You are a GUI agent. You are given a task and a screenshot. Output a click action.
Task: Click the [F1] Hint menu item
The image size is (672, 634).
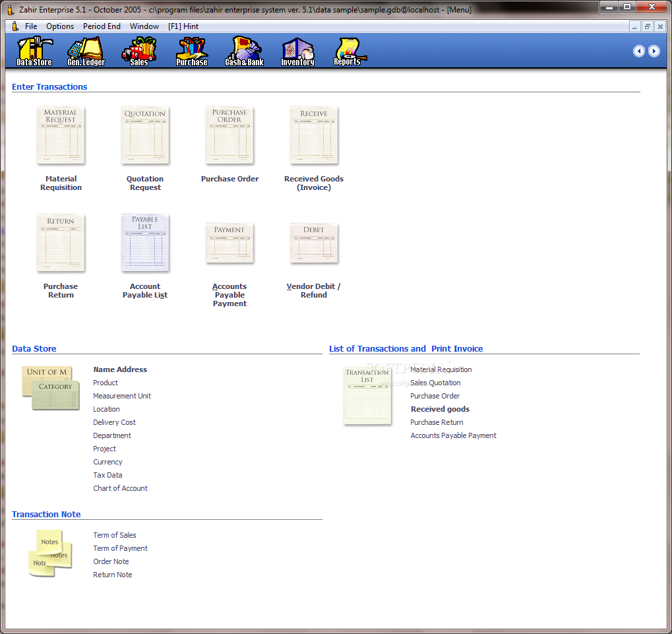[x=183, y=26]
